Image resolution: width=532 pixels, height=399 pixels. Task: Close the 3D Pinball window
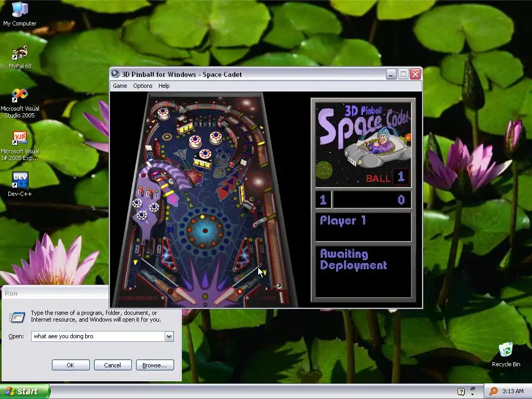(415, 74)
